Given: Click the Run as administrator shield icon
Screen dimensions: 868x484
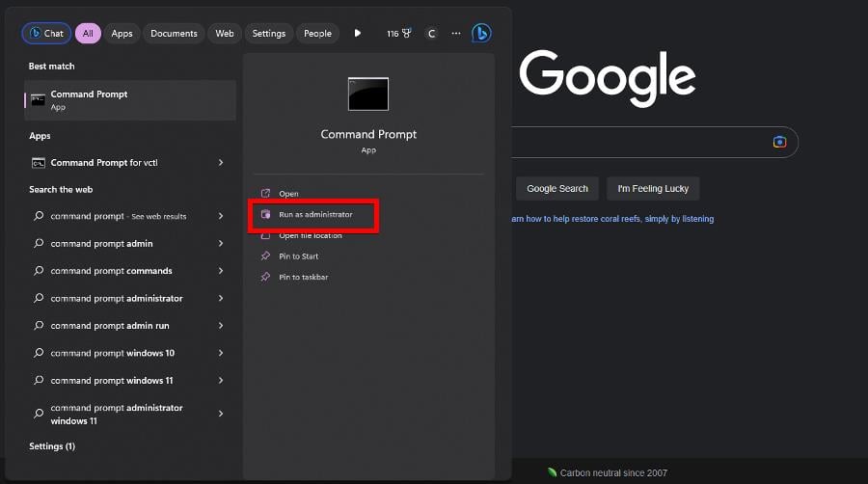Looking at the screenshot, I should pos(266,214).
